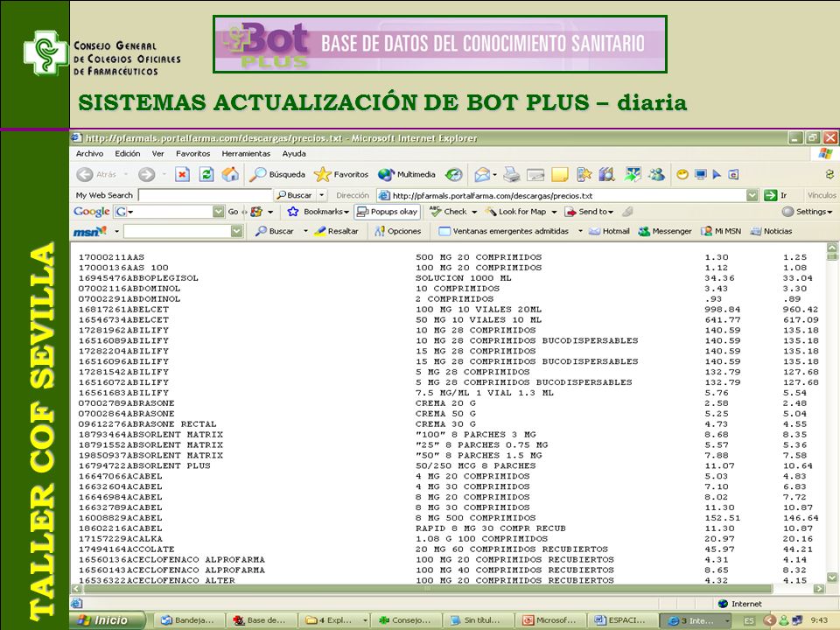Open the Look for Map dropdown
Viewport: 840px width, 630px height.
[x=554, y=212]
